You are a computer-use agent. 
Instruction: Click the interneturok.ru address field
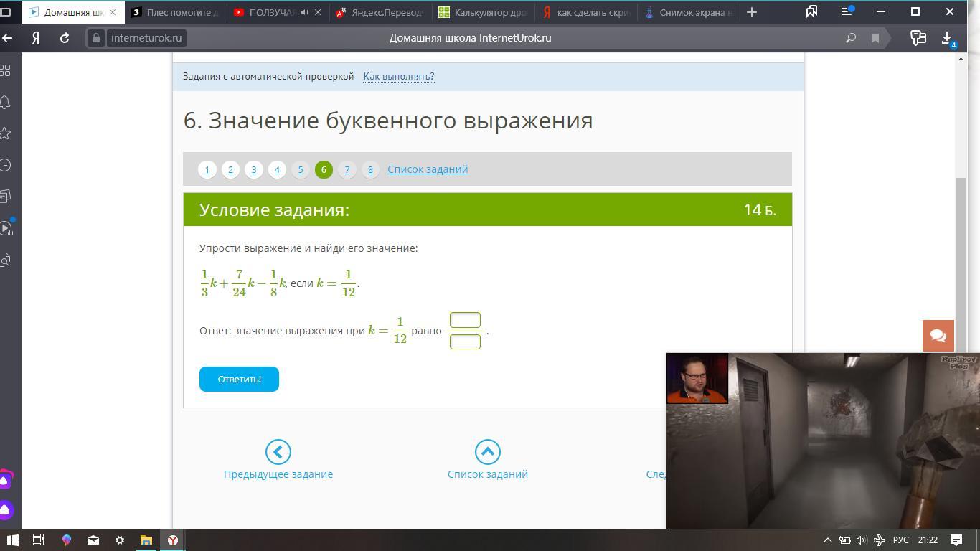point(146,38)
